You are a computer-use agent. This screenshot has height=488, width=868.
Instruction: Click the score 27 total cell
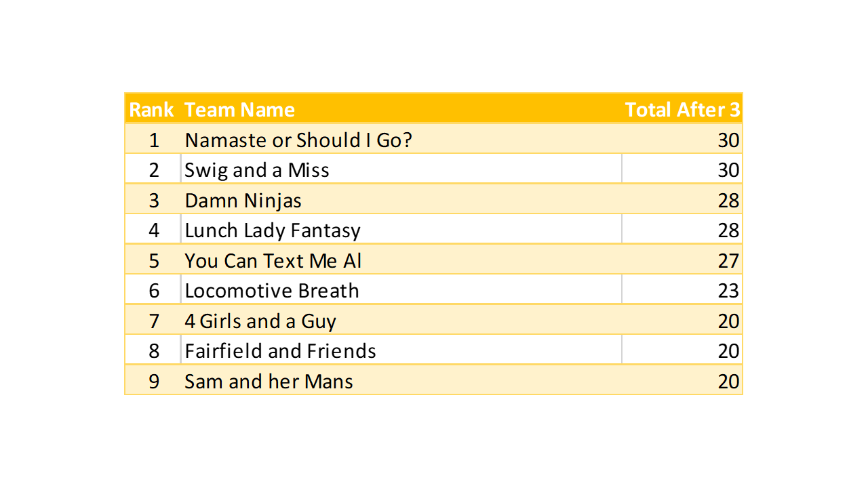(x=728, y=261)
